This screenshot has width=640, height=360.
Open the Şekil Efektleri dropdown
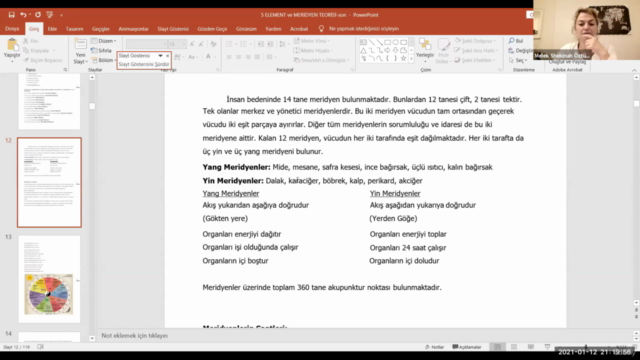pos(476,60)
